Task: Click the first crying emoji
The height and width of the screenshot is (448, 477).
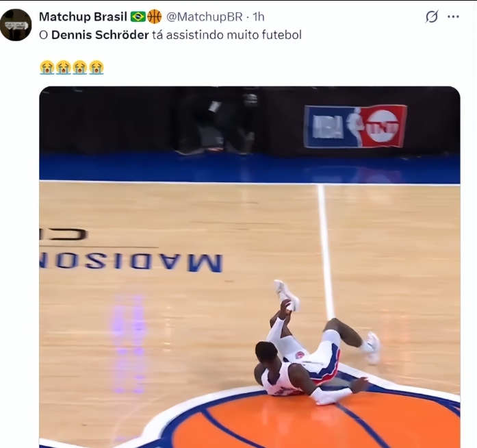Action: [47, 67]
